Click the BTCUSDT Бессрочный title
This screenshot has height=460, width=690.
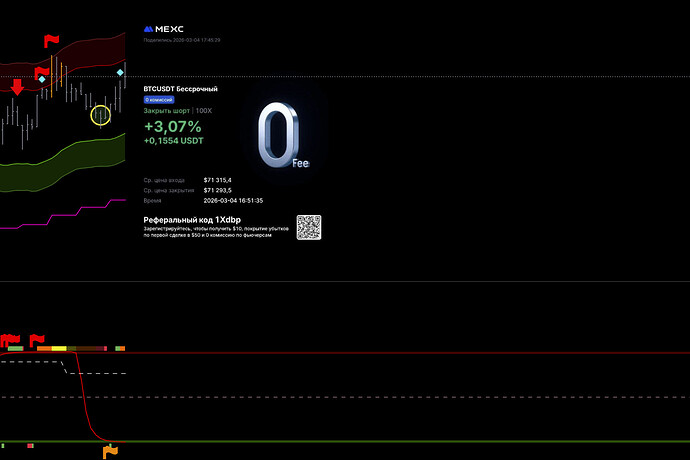(x=181, y=89)
